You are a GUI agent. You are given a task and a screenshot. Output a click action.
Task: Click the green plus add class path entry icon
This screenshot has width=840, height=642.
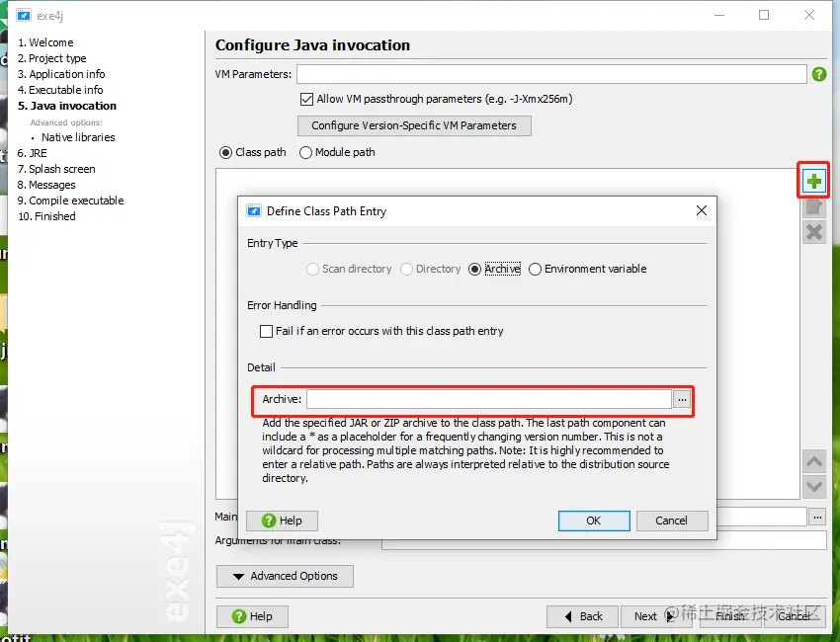coord(813,181)
